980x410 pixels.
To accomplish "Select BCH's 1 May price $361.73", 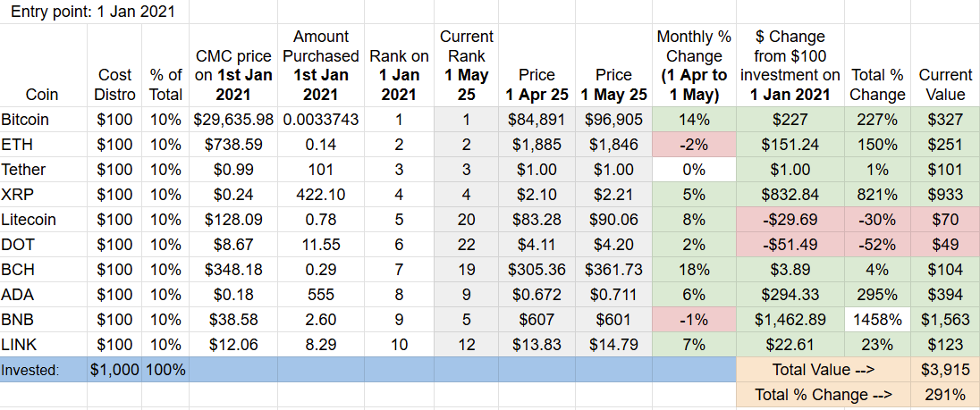I will 613,269.
